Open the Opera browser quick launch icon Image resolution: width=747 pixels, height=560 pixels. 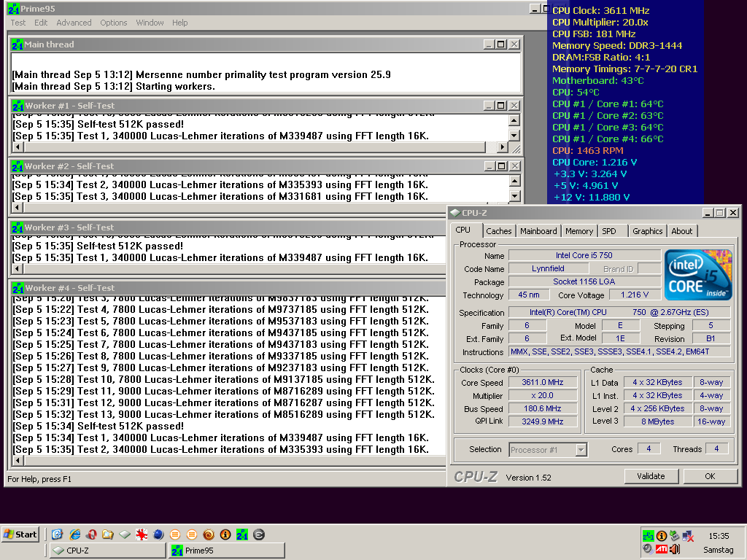point(90,534)
